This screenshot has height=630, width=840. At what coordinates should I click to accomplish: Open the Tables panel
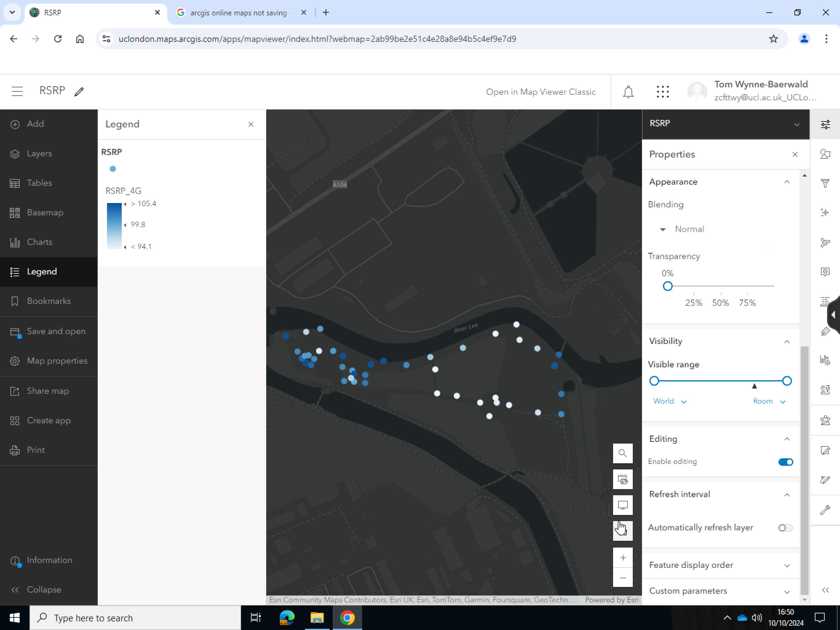[49, 183]
